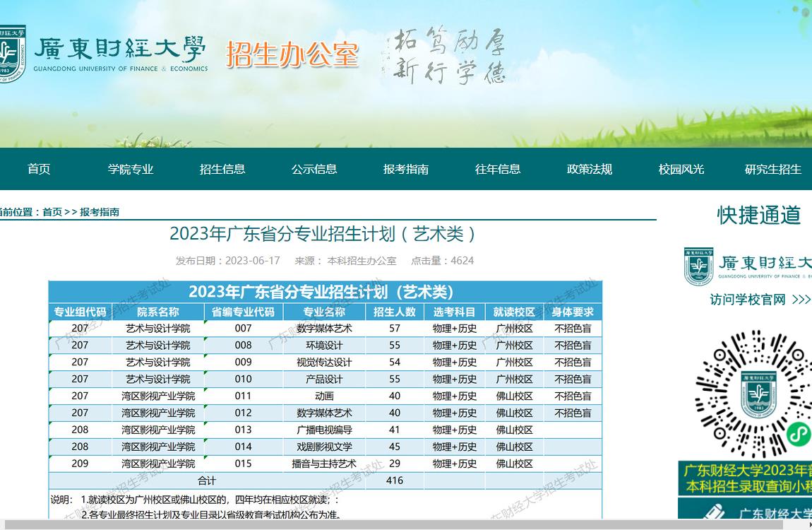Click the 动画 major cell
Viewport: 812px width, 530px height.
(x=323, y=396)
